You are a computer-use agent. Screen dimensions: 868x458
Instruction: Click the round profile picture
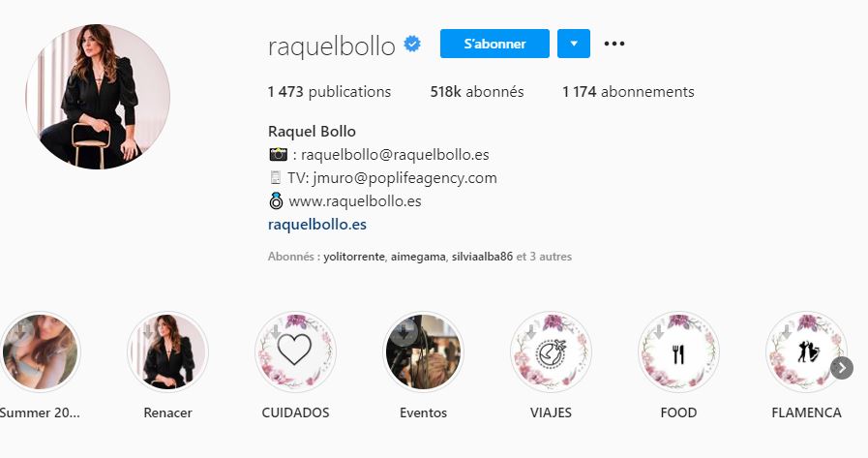click(98, 97)
